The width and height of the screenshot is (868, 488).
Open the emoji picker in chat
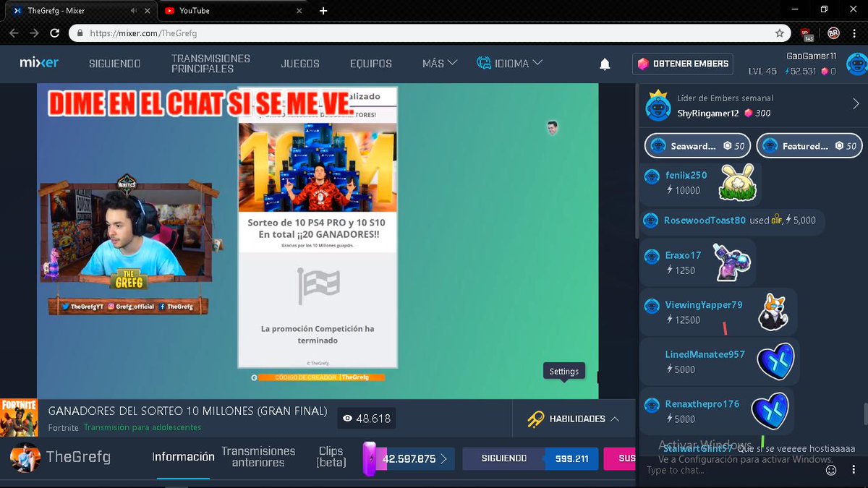pyautogui.click(x=831, y=470)
